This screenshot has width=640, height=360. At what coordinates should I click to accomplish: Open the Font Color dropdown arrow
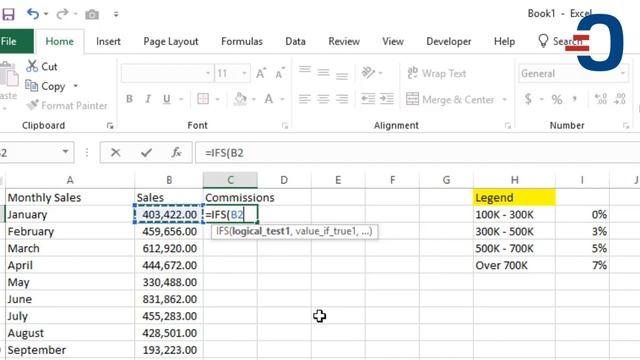tap(282, 99)
